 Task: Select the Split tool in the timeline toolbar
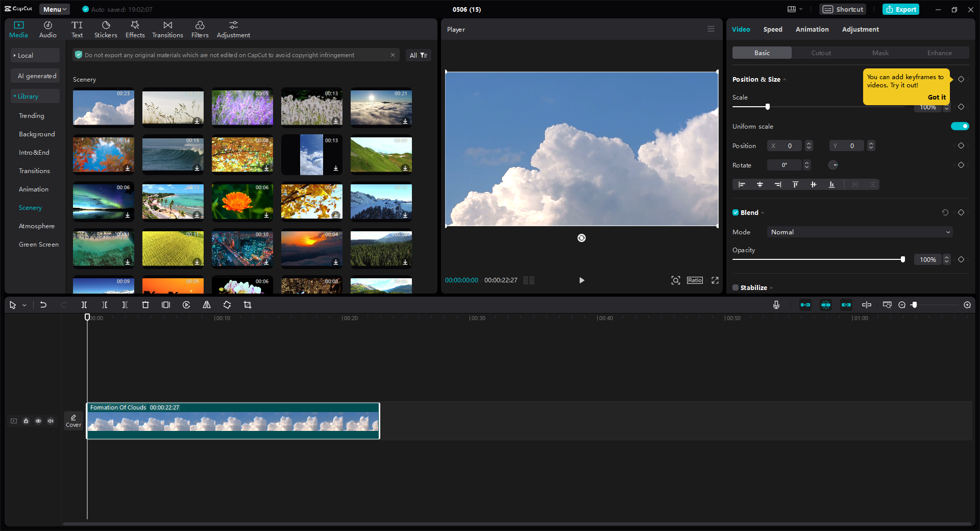(84, 305)
